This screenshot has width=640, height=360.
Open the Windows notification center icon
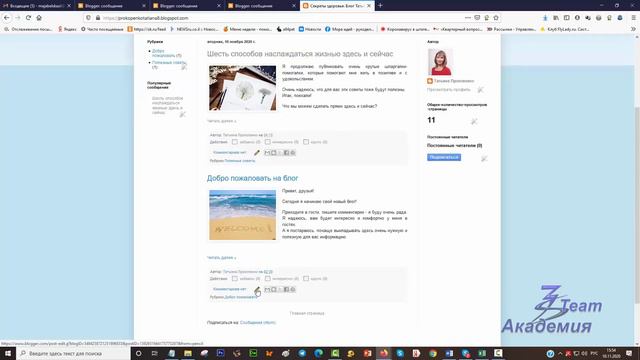pyautogui.click(x=629, y=353)
